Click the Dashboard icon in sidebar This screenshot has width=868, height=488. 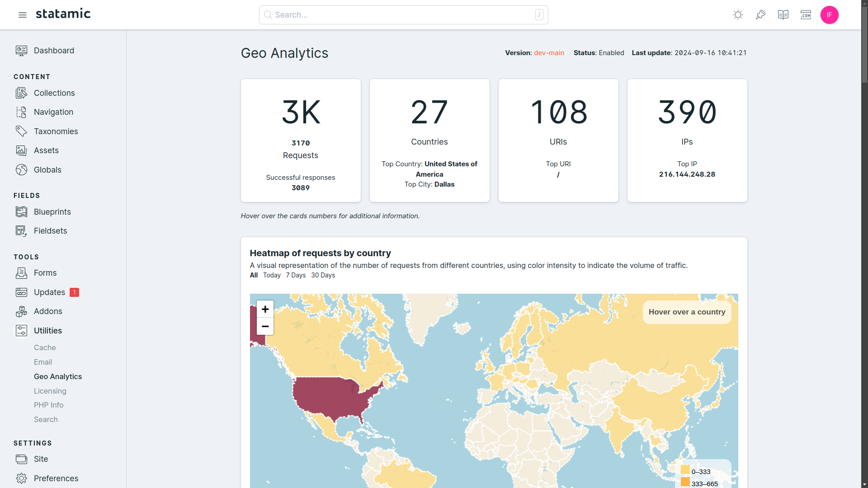coord(21,50)
